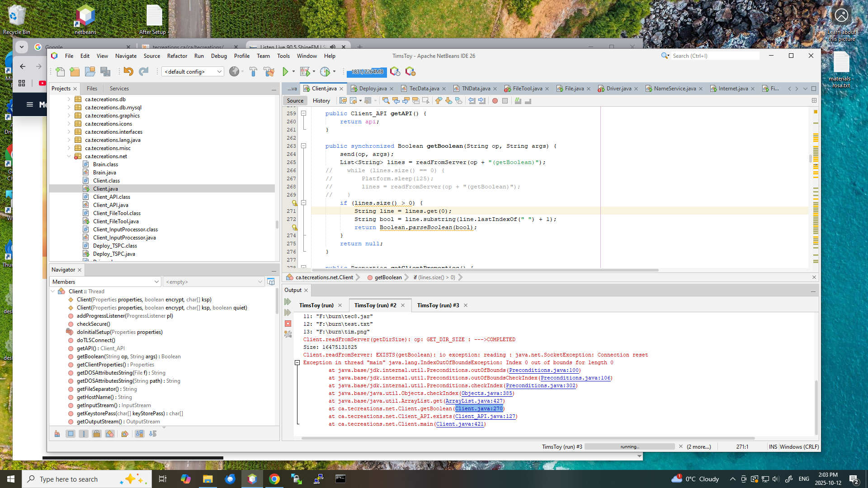
Task: Click the Clean and Build broom icon
Action: tap(269, 71)
